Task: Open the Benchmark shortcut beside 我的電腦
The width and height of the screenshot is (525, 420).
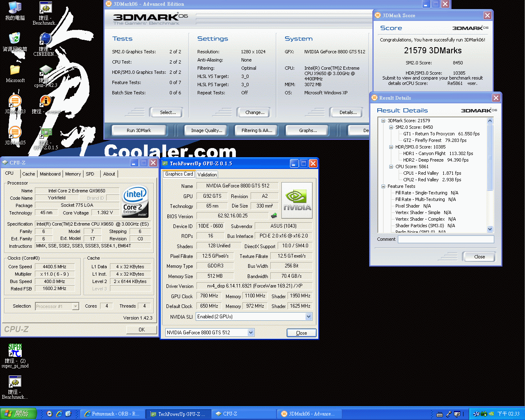Action: click(45, 13)
